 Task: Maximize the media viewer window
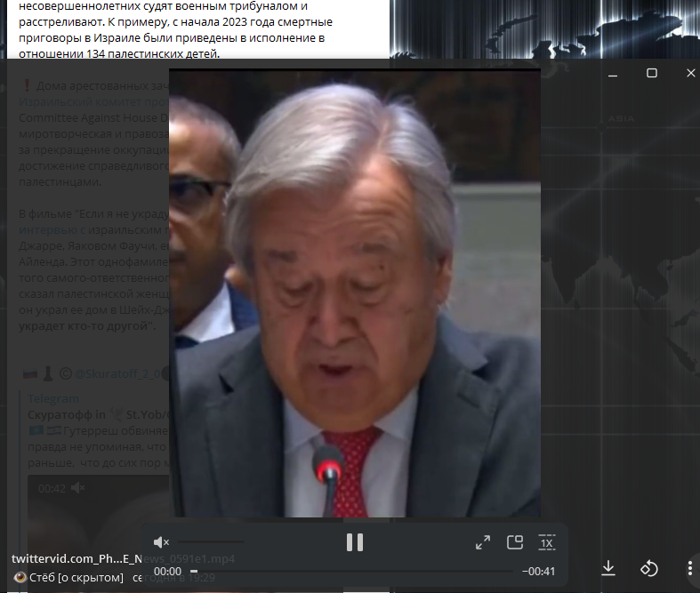(652, 73)
